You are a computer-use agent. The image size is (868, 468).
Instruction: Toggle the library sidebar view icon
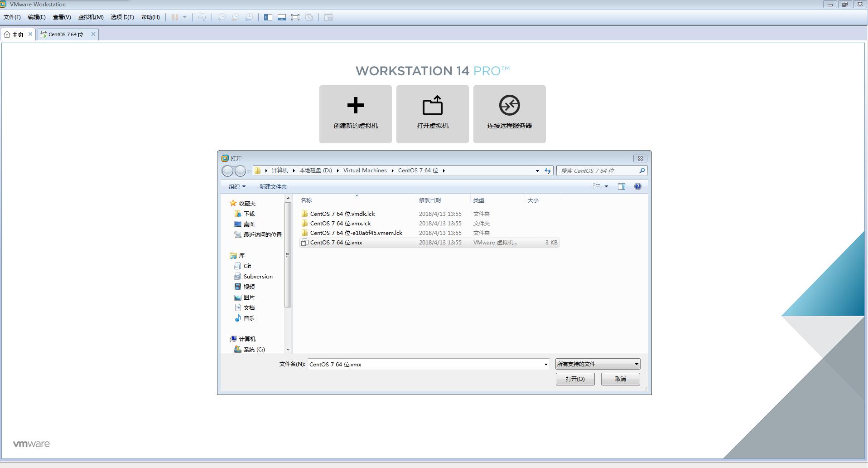(268, 17)
